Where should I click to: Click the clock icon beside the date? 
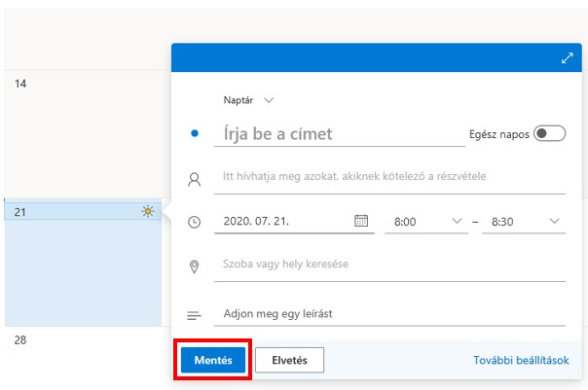click(x=195, y=222)
